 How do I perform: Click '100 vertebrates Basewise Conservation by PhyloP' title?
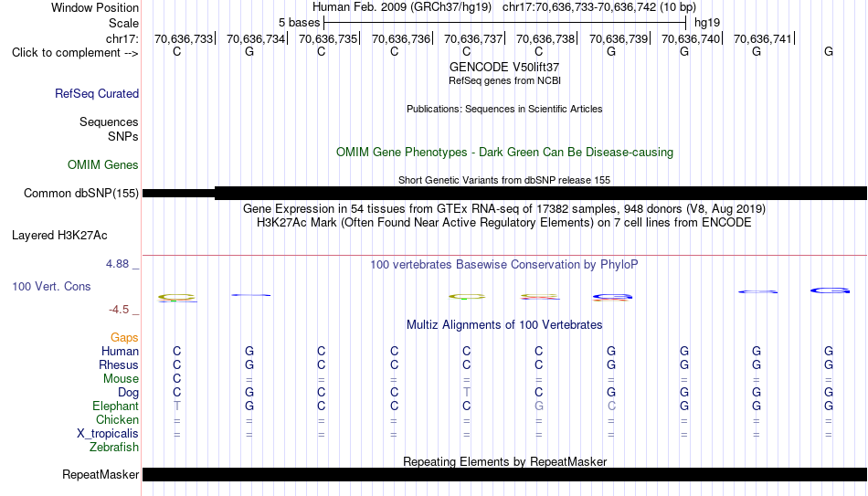[504, 265]
